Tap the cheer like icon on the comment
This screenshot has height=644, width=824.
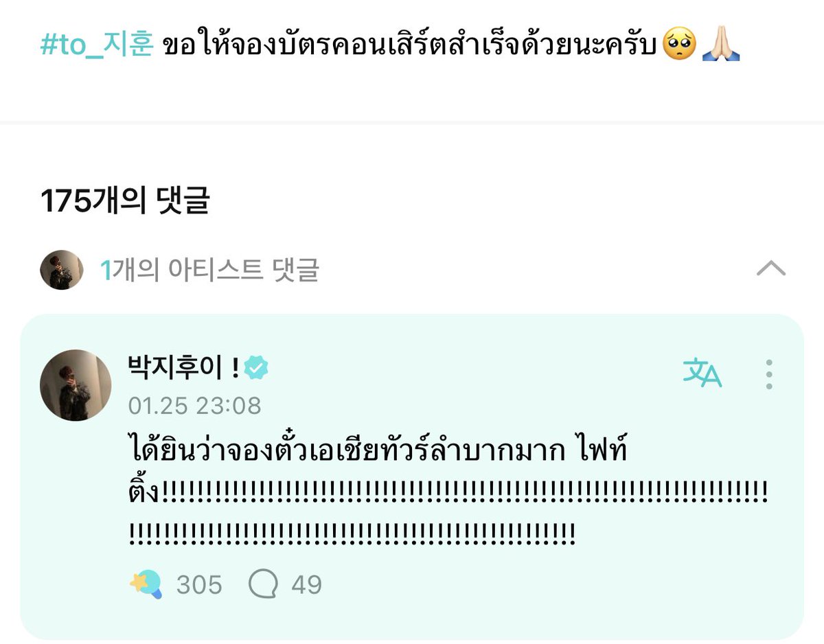coord(146,584)
